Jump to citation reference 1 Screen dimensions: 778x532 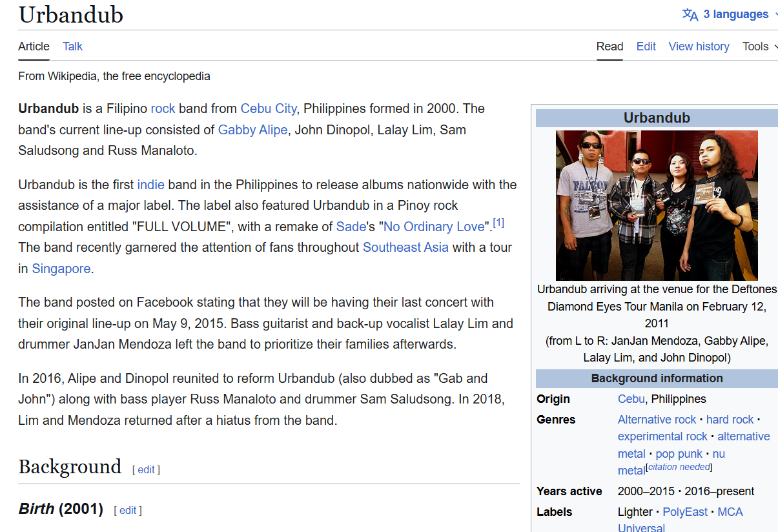(x=498, y=223)
